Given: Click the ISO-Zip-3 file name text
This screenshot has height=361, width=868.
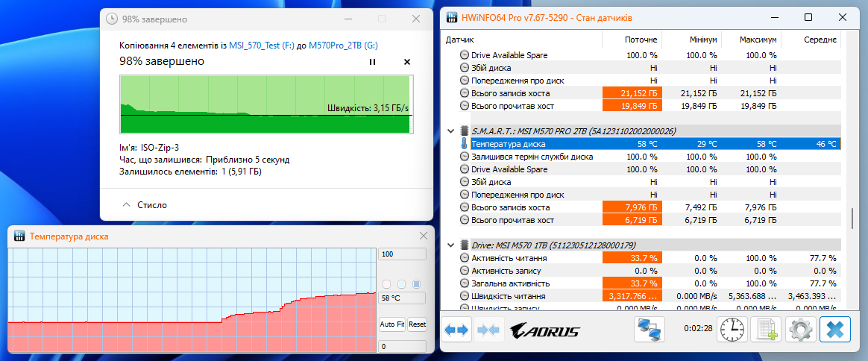Looking at the screenshot, I should (x=160, y=148).
